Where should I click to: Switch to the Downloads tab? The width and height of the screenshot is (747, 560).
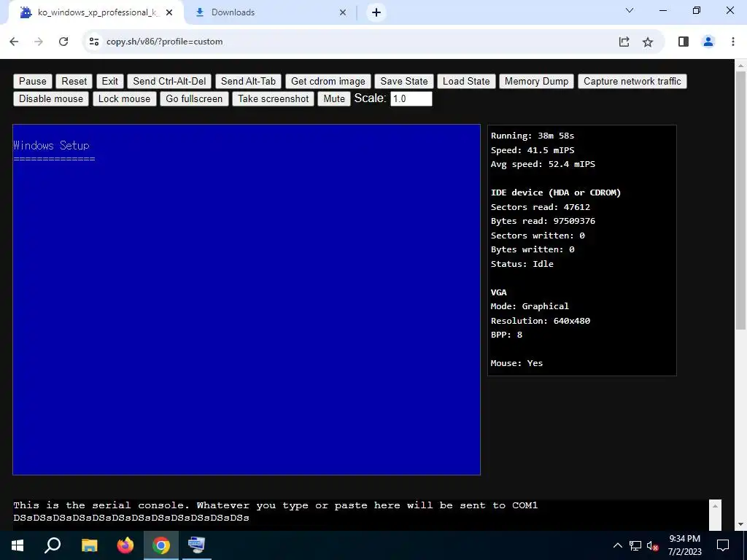coord(271,12)
